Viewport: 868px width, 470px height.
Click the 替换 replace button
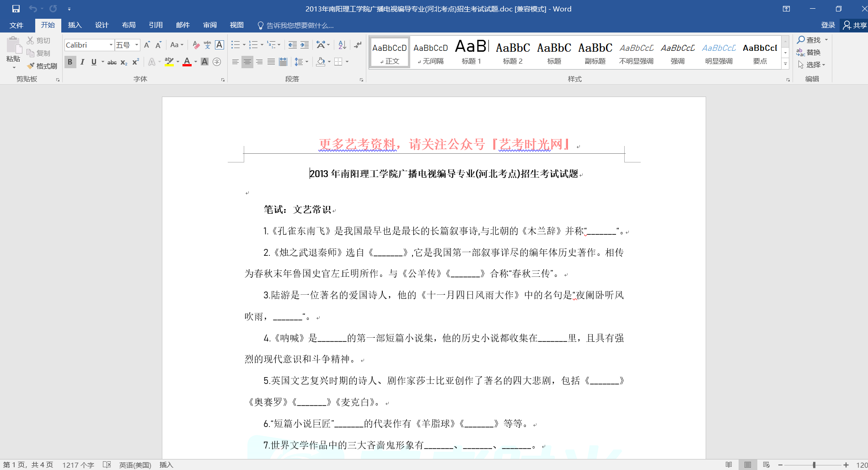click(x=809, y=52)
